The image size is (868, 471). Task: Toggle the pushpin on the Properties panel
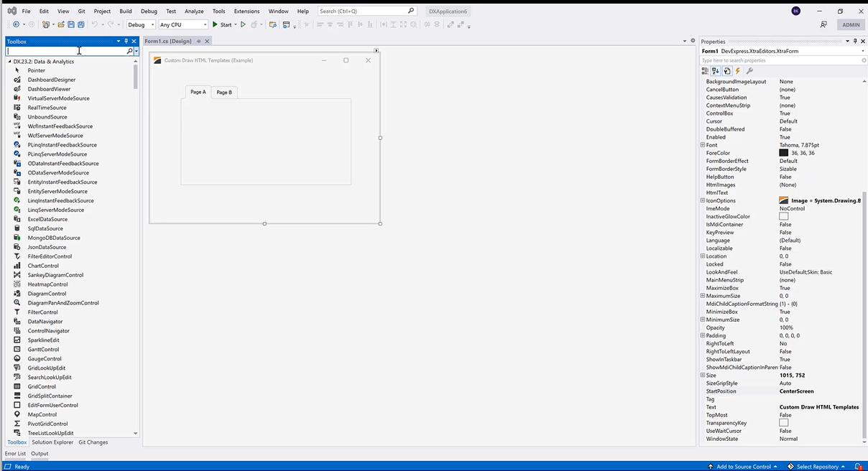click(855, 42)
